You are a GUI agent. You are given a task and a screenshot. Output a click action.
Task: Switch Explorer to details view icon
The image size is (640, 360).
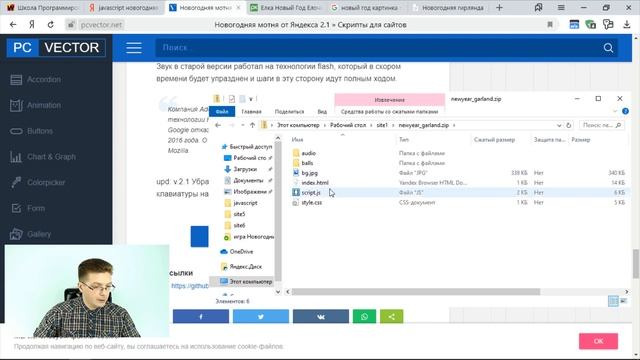[x=613, y=301]
